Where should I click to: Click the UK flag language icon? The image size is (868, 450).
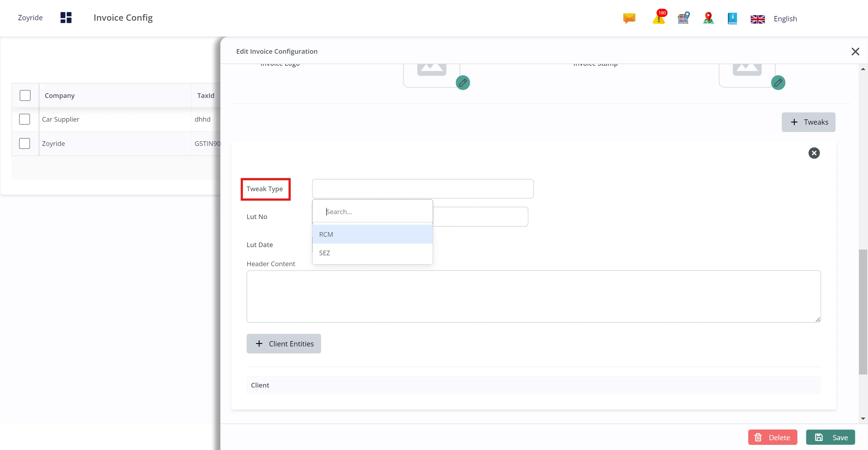click(x=758, y=19)
